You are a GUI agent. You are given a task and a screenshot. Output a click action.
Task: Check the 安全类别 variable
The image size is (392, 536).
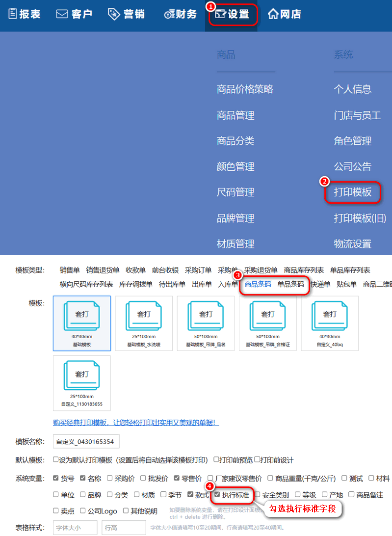tap(258, 494)
